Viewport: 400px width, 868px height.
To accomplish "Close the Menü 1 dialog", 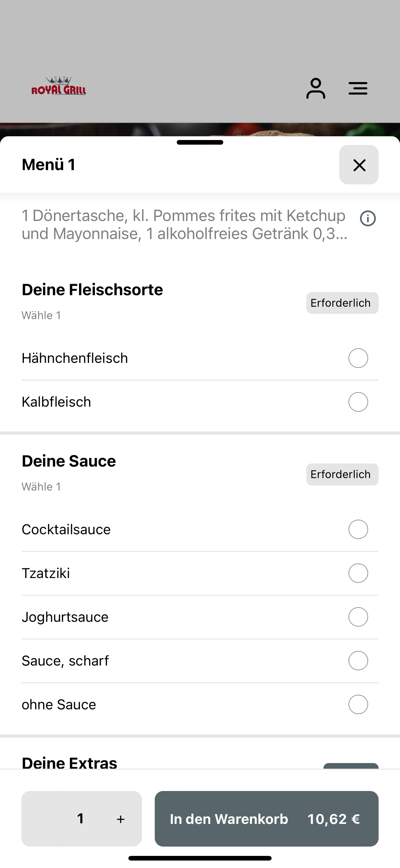I will (358, 165).
